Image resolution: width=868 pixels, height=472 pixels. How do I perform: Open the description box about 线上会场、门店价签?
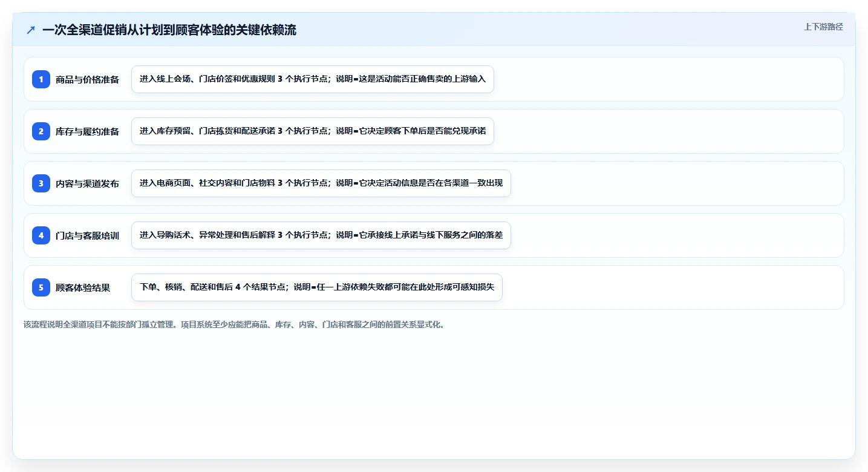(x=313, y=79)
